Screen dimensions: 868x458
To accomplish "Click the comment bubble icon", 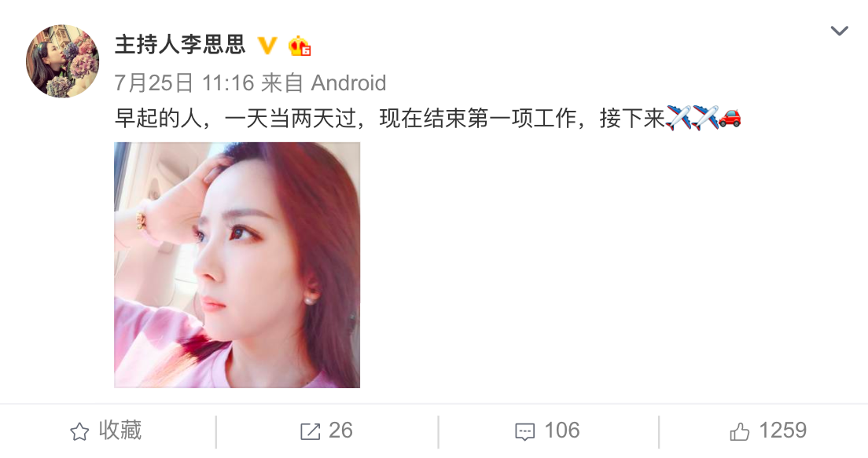I will 524,432.
